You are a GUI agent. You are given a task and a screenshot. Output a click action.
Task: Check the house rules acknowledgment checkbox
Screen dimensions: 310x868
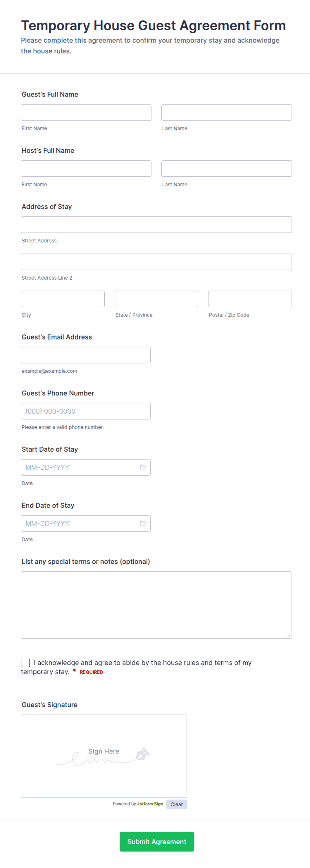coord(26,663)
